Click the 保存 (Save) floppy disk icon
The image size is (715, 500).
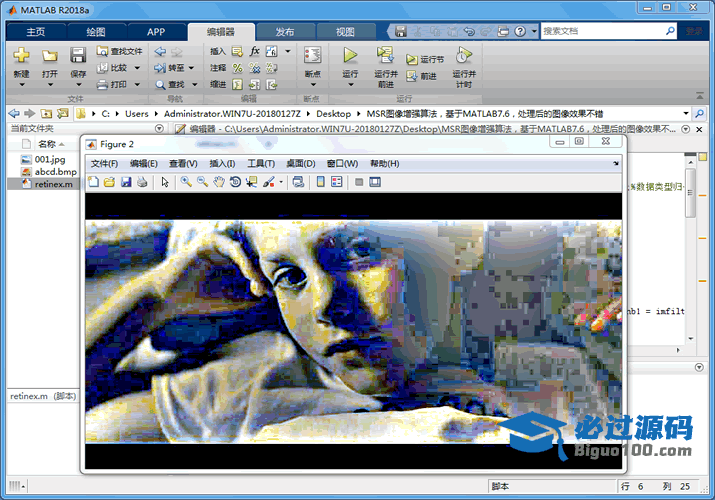point(78,56)
